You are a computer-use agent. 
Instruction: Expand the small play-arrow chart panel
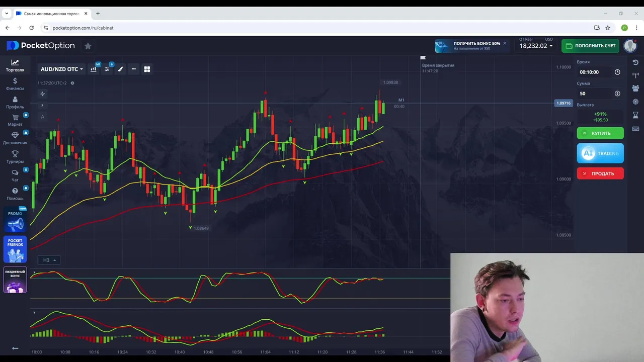tap(42, 105)
